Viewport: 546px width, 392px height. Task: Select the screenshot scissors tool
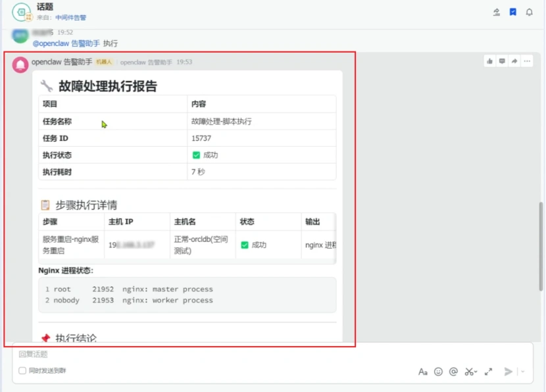(x=468, y=372)
